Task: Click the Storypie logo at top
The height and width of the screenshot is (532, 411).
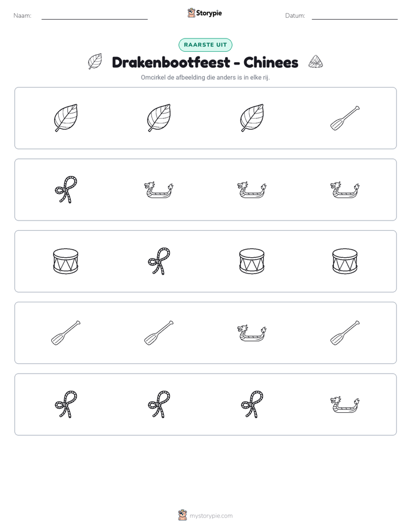Action: pos(204,13)
